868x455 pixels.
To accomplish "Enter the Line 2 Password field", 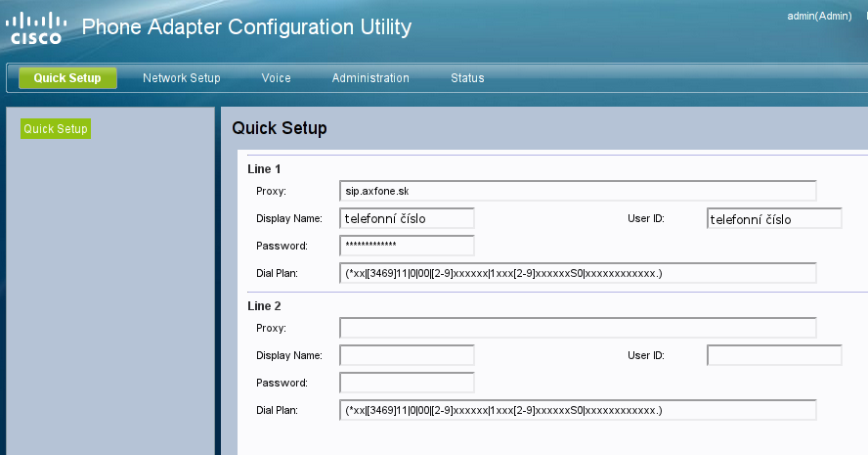I will 407,383.
